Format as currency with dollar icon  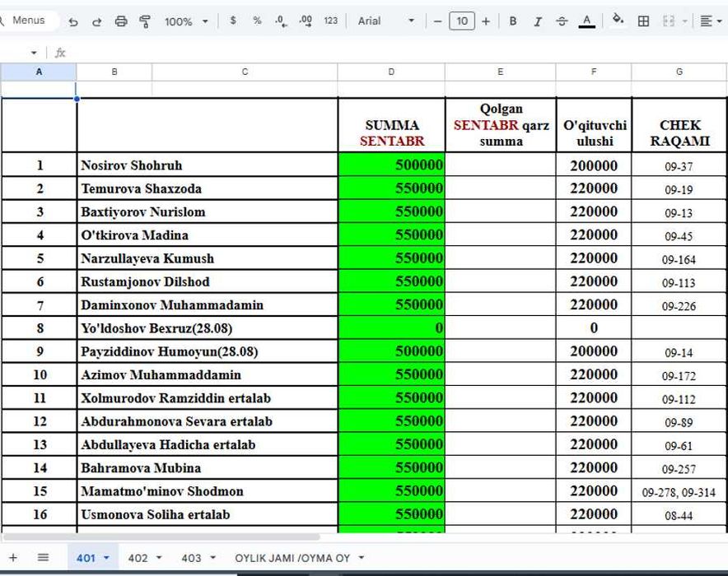pos(233,21)
